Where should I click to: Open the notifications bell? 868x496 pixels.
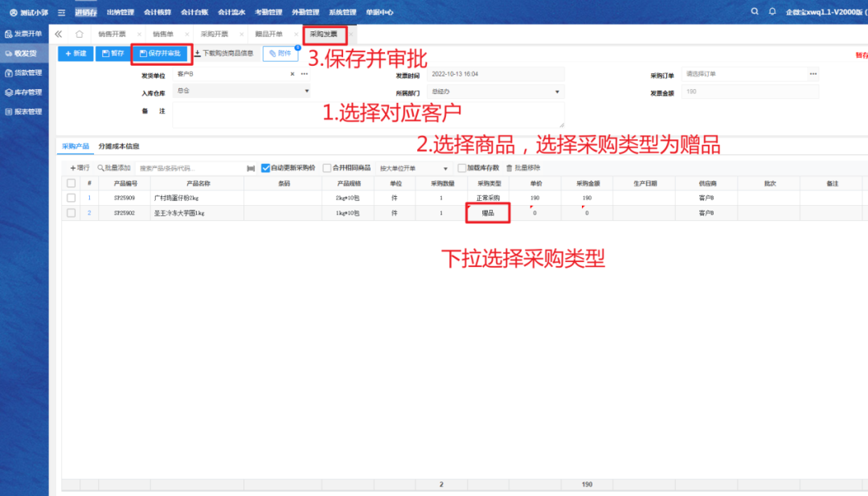click(x=772, y=12)
